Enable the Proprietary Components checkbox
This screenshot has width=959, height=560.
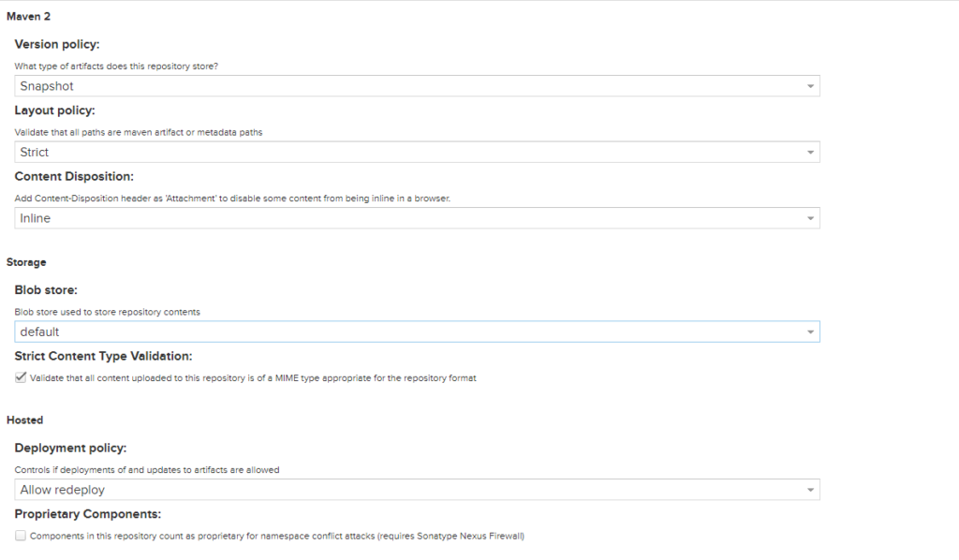21,537
